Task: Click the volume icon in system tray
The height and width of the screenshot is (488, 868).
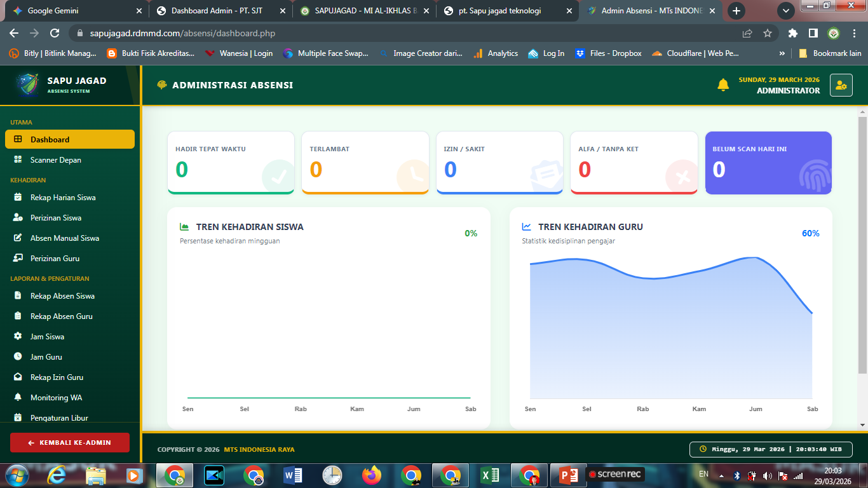Action: 767,475
